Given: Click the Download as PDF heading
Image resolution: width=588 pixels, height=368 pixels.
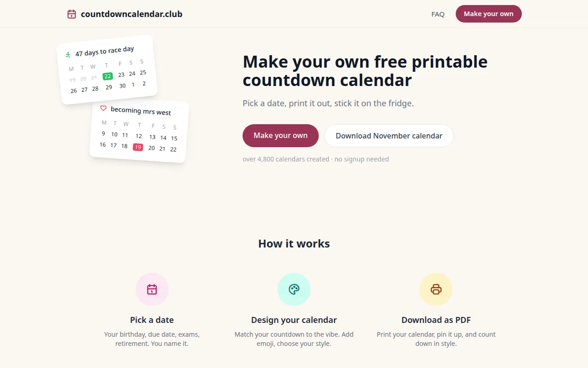Looking at the screenshot, I should pos(436,320).
